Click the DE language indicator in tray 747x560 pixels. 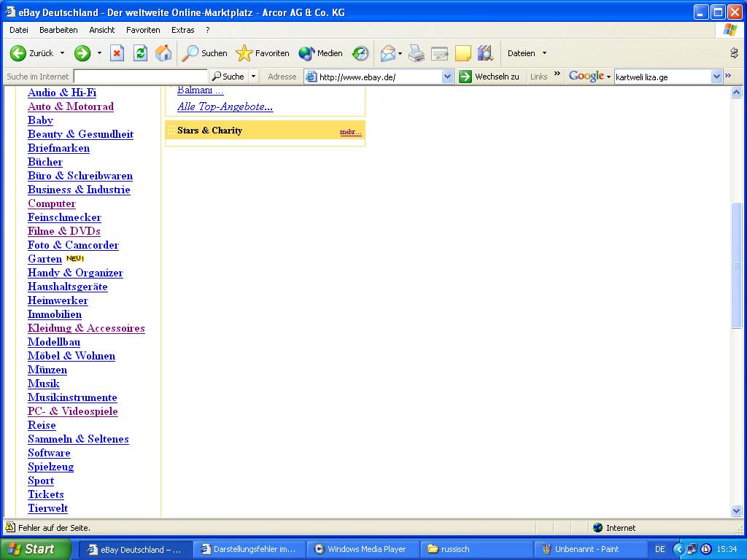659,549
